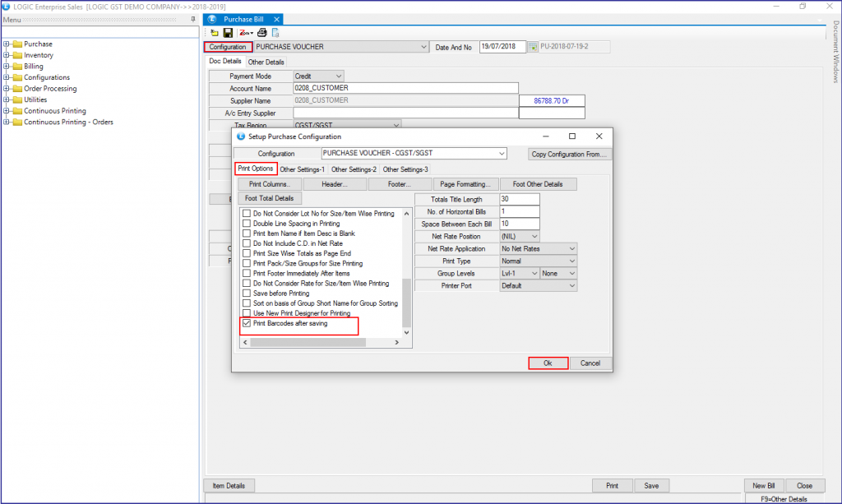Click the new document icon beside Print
Screen dimensions: 842x504
point(275,33)
